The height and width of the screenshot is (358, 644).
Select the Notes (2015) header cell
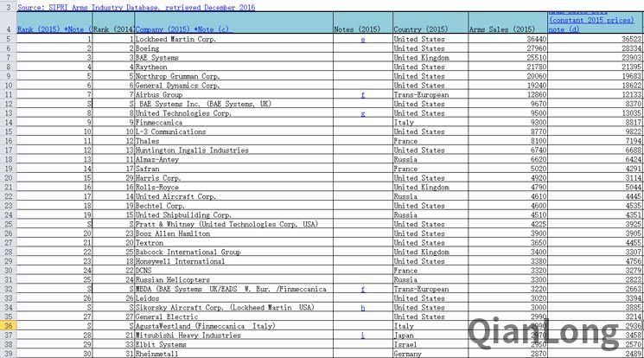tap(363, 22)
